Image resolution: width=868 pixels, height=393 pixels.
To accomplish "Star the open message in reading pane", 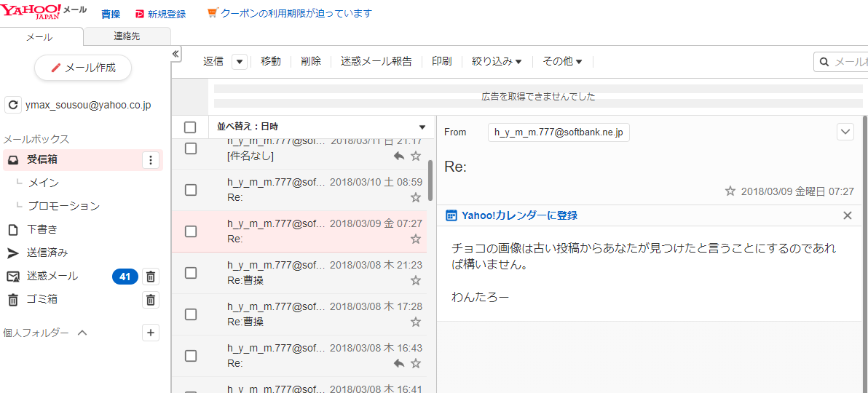I will [x=730, y=191].
